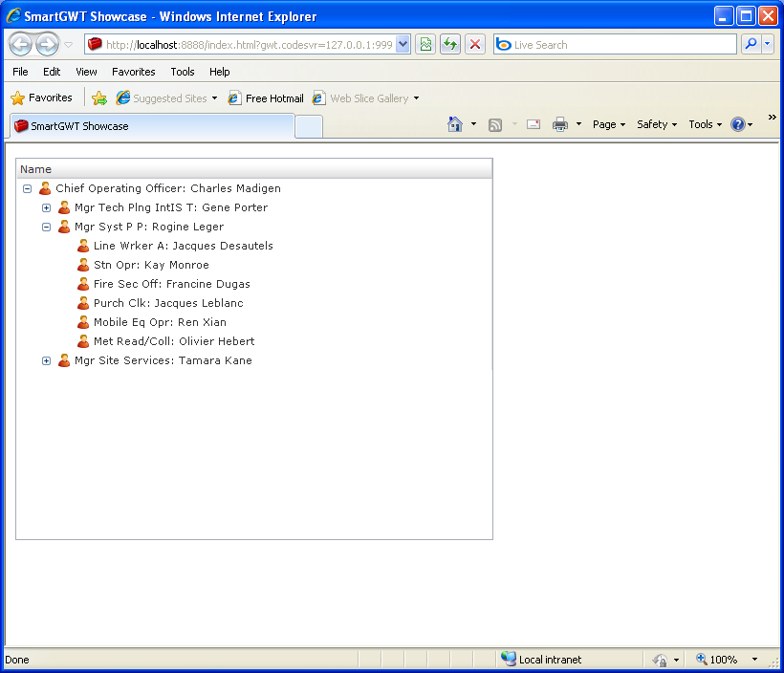Viewport: 784px width, 673px height.
Task: Select 'Chief Operating Officer: Charles Madigen' row
Action: click(x=254, y=188)
